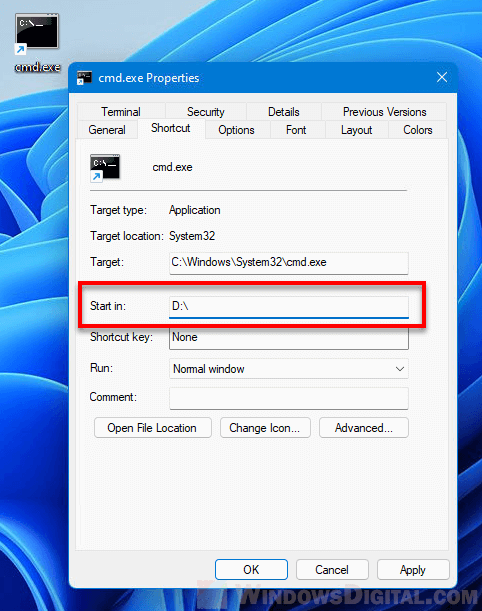
Task: Click the 'System32' target location text
Action: click(192, 236)
